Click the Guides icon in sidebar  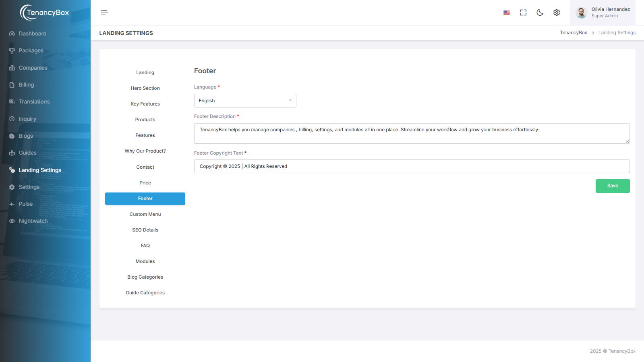[12, 153]
